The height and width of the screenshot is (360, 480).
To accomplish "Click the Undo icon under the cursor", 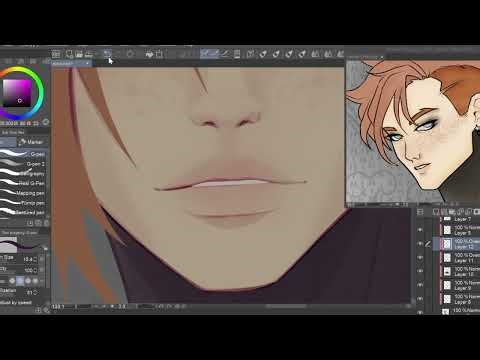I will pos(107,54).
